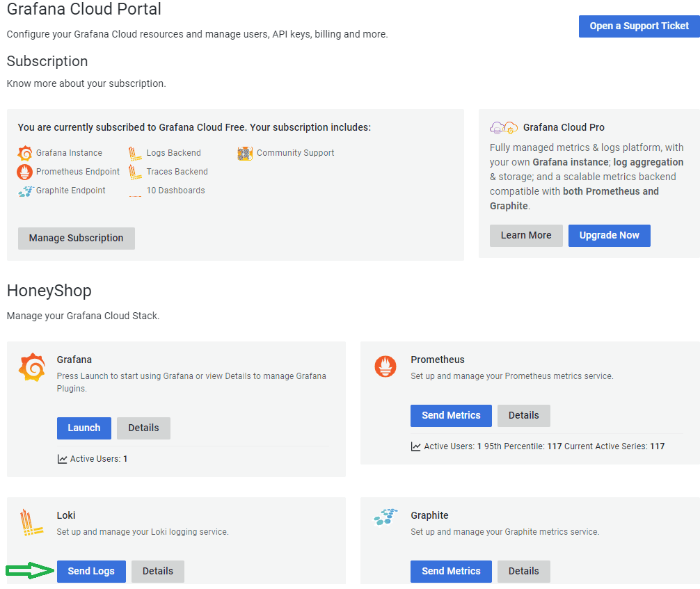Click the Grafana Cloud Pro cloud icon
The height and width of the screenshot is (589, 700).
(x=504, y=127)
